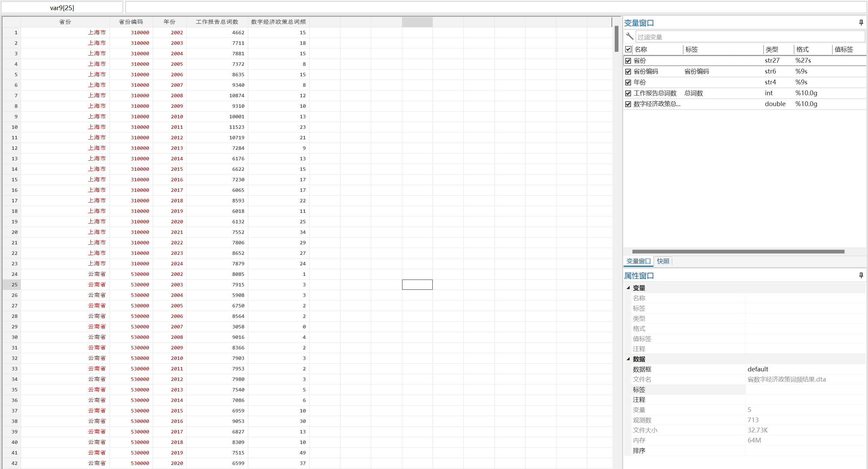The width and height of the screenshot is (868, 469).
Task: Select the 变量窗口 tab
Action: tap(638, 261)
